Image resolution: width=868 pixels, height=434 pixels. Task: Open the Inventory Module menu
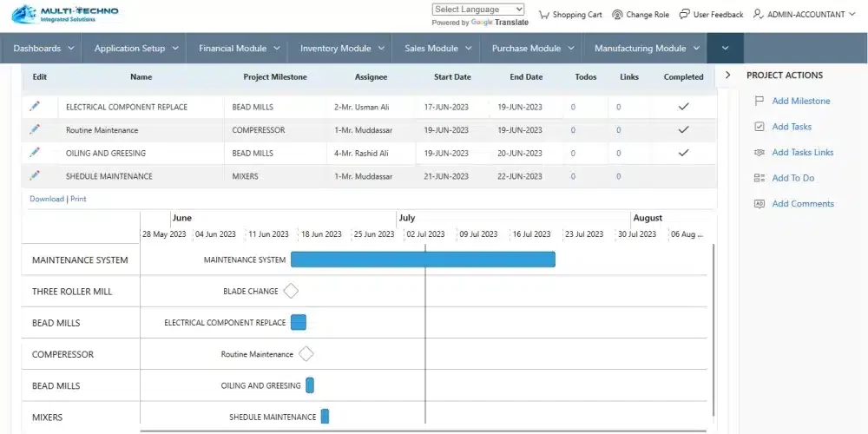[x=341, y=49]
